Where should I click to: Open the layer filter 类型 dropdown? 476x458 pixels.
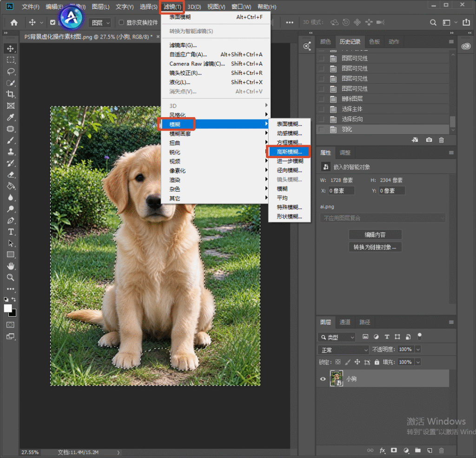click(x=337, y=337)
